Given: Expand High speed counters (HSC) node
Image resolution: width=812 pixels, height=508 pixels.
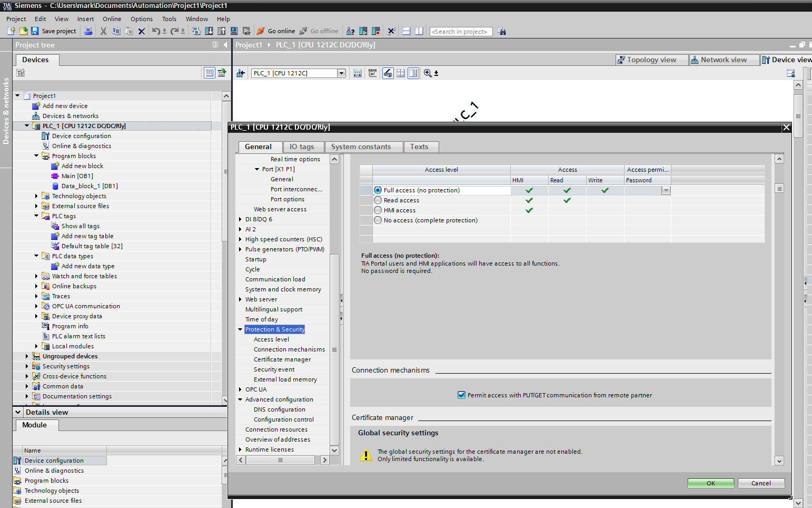Looking at the screenshot, I should (240, 239).
